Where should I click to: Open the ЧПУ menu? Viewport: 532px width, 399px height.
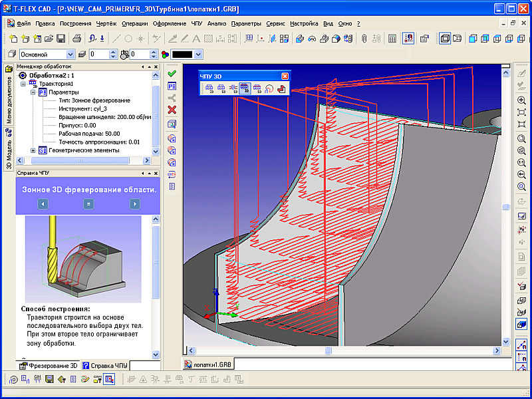pyautogui.click(x=196, y=23)
